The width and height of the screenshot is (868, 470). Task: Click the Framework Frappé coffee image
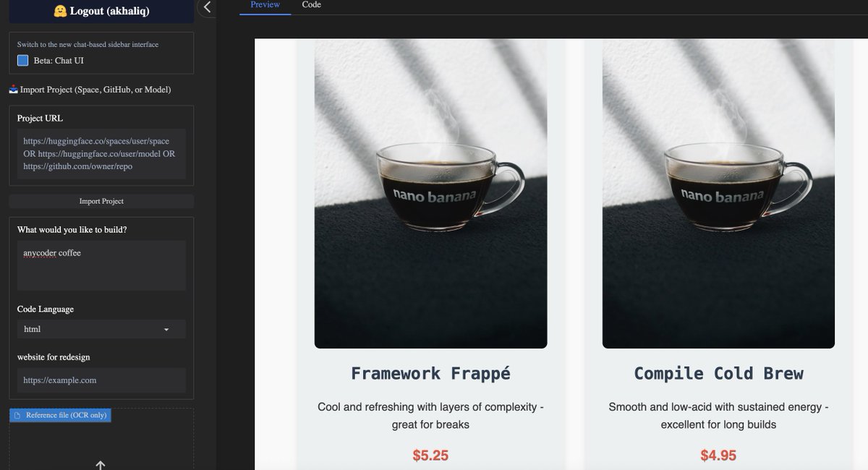click(430, 194)
